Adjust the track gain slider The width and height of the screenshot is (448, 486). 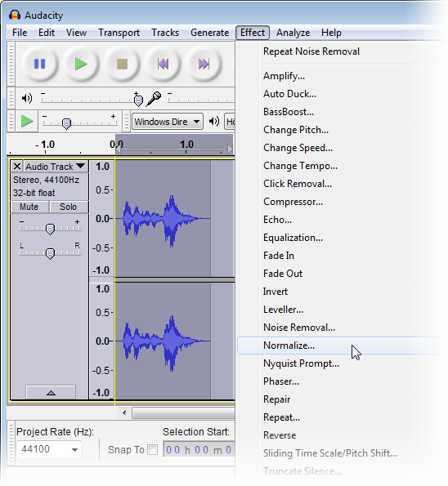(50, 229)
